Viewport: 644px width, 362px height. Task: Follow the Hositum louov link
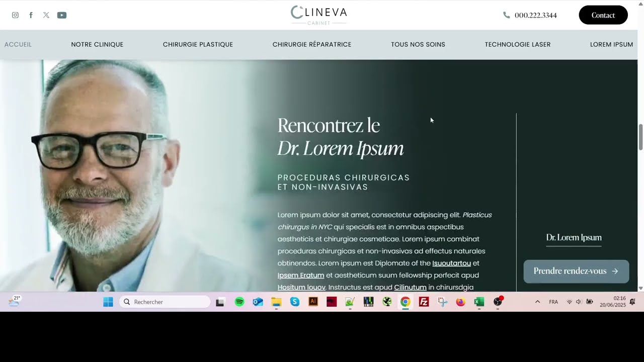tap(301, 287)
